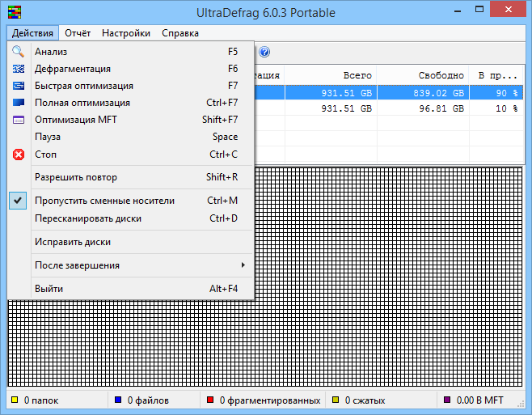Click the olive swatch beside 0 сжатых

[336, 400]
